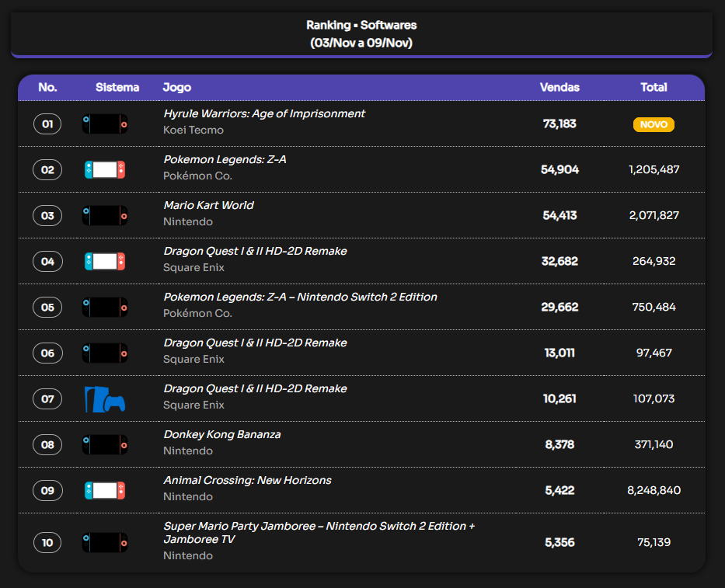This screenshot has height=588, width=725.
Task: Select Dragon Quest I & II title in row 06
Action: point(255,343)
